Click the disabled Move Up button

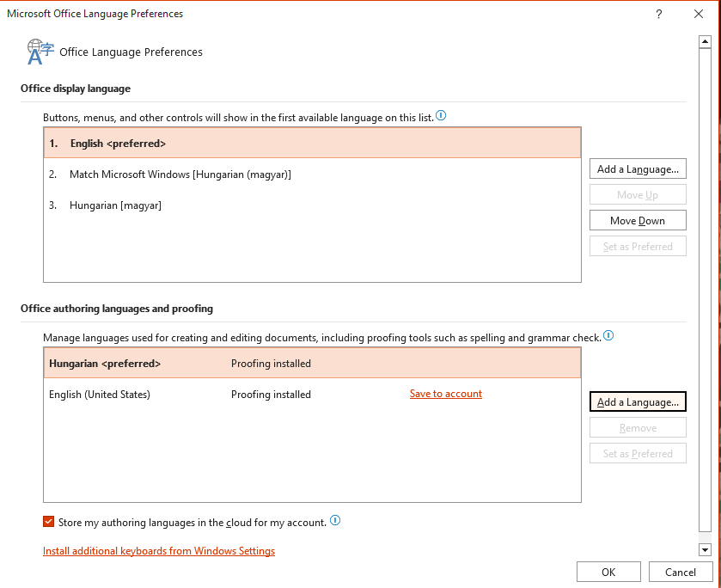coord(638,194)
